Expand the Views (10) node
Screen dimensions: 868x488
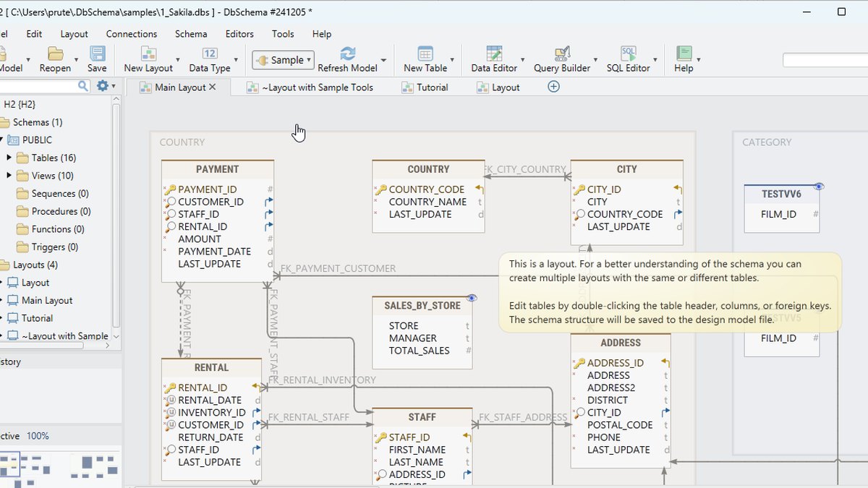9,176
